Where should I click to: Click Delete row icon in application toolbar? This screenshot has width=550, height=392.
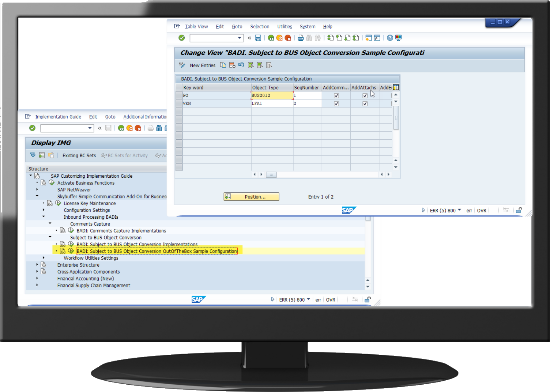[232, 65]
